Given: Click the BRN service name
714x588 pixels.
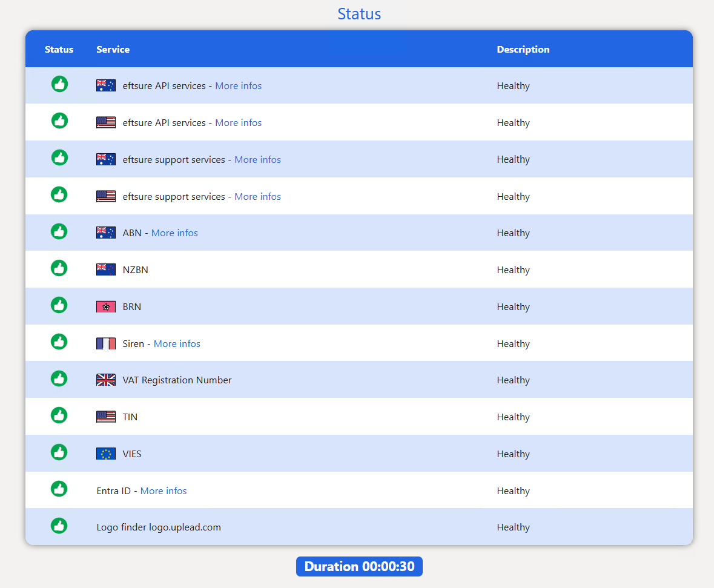Looking at the screenshot, I should point(131,306).
